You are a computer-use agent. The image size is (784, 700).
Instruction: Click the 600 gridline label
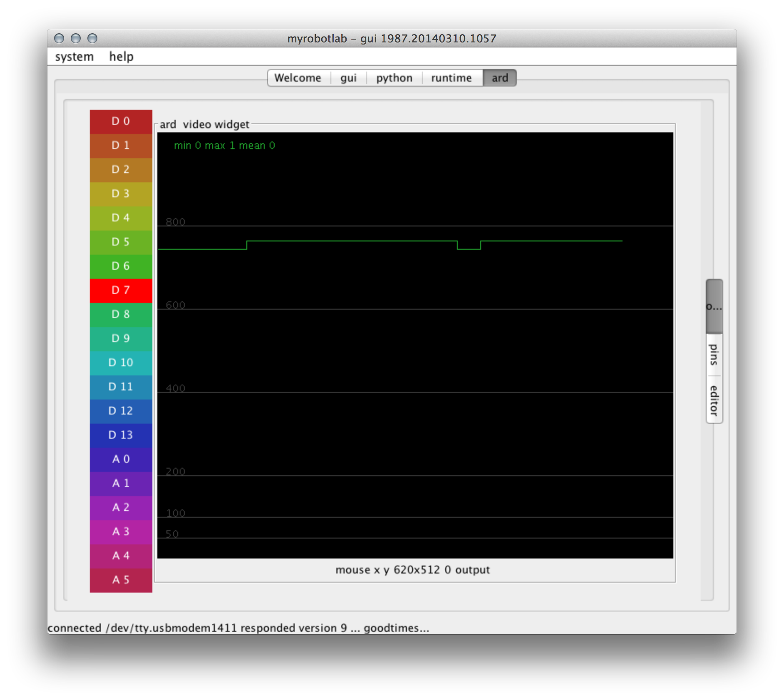coord(175,305)
